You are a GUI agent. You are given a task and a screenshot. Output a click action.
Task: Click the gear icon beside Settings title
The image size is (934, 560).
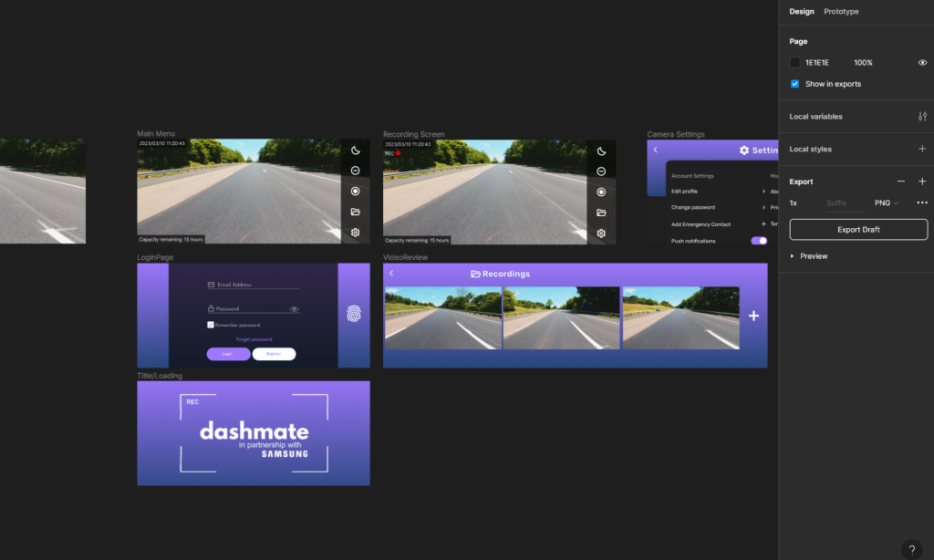point(744,150)
